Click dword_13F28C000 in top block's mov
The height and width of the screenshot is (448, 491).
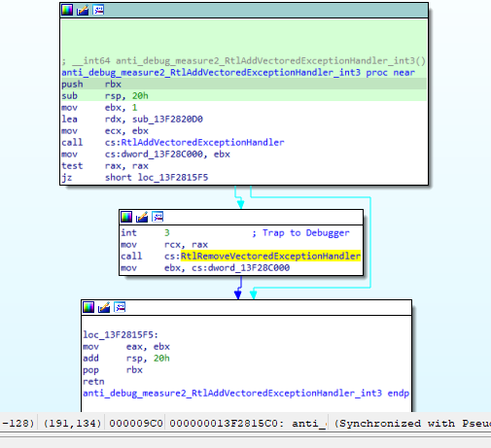[x=162, y=155]
